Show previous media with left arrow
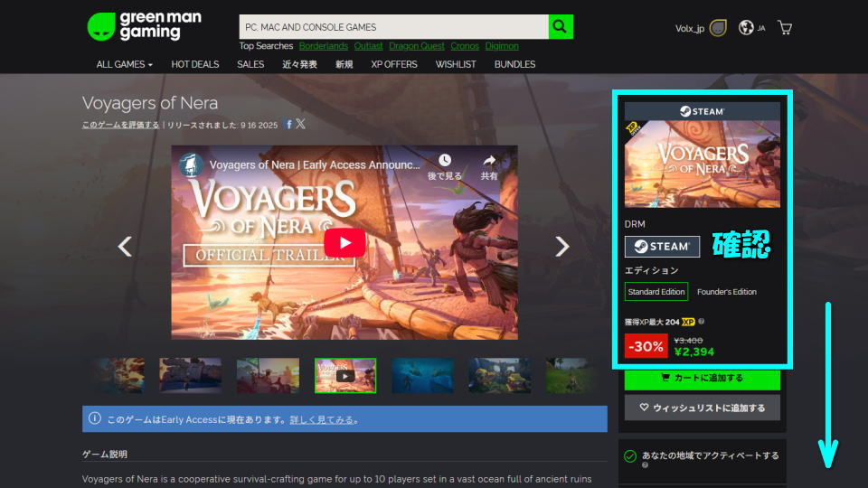Viewport: 868px width, 488px height. coord(125,246)
